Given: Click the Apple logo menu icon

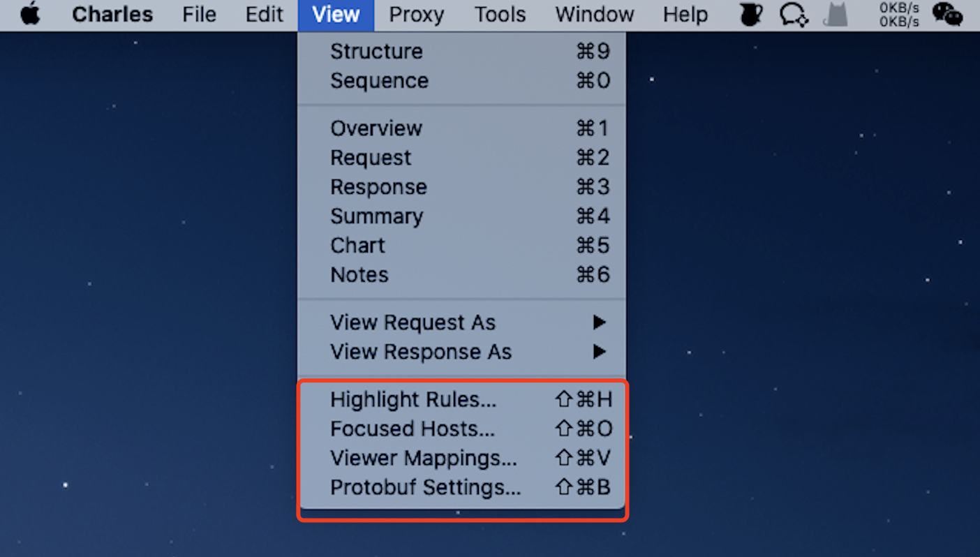Looking at the screenshot, I should click(30, 14).
